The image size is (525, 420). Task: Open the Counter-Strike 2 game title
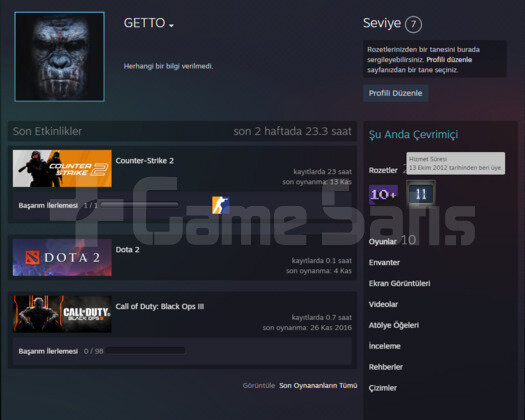coord(145,161)
